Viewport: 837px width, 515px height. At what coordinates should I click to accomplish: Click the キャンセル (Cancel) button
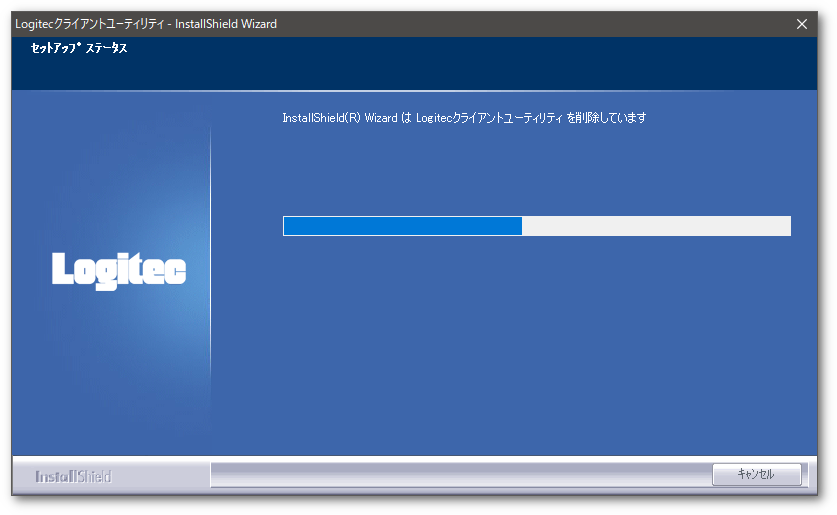pos(756,474)
